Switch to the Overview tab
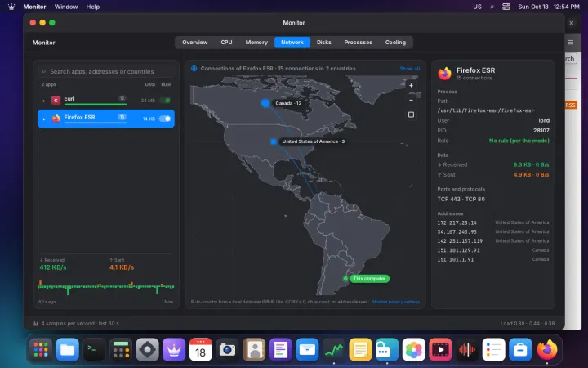This screenshot has width=588, height=368. tap(195, 42)
